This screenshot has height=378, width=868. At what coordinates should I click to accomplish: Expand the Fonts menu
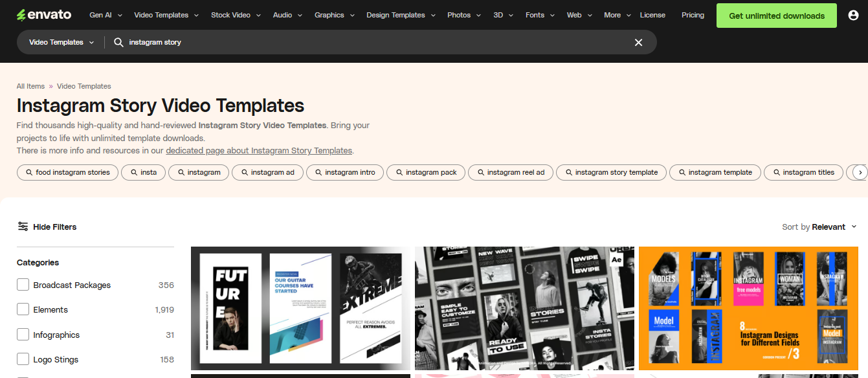coord(539,15)
